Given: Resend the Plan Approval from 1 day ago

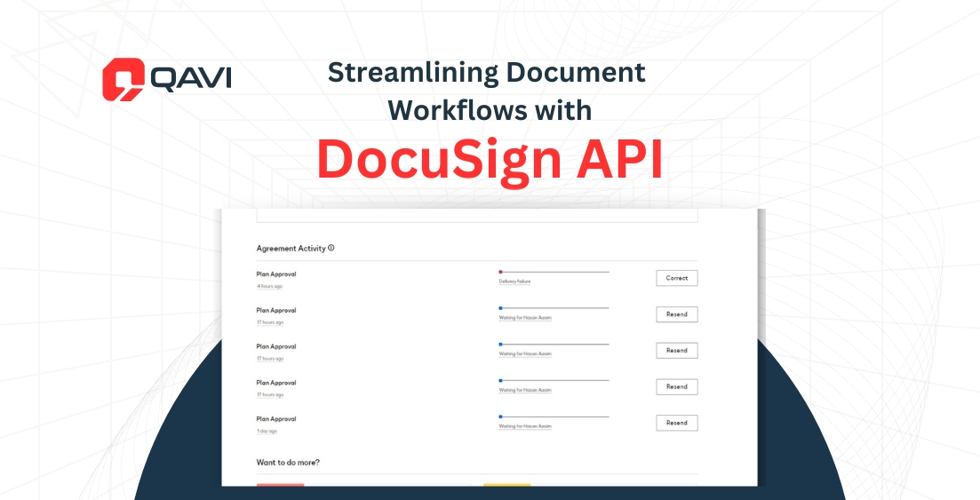Looking at the screenshot, I should tap(676, 423).
